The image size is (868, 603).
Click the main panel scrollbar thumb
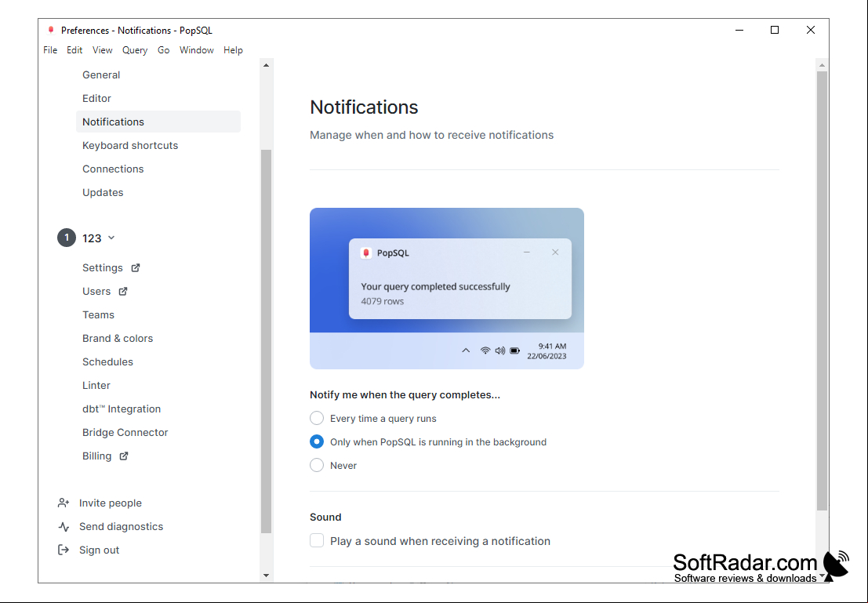click(x=822, y=290)
